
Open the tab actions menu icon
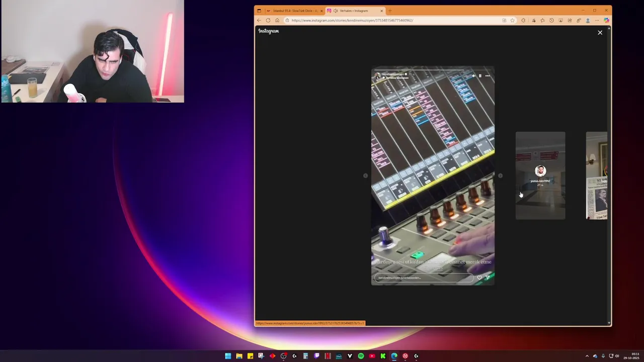259,11
